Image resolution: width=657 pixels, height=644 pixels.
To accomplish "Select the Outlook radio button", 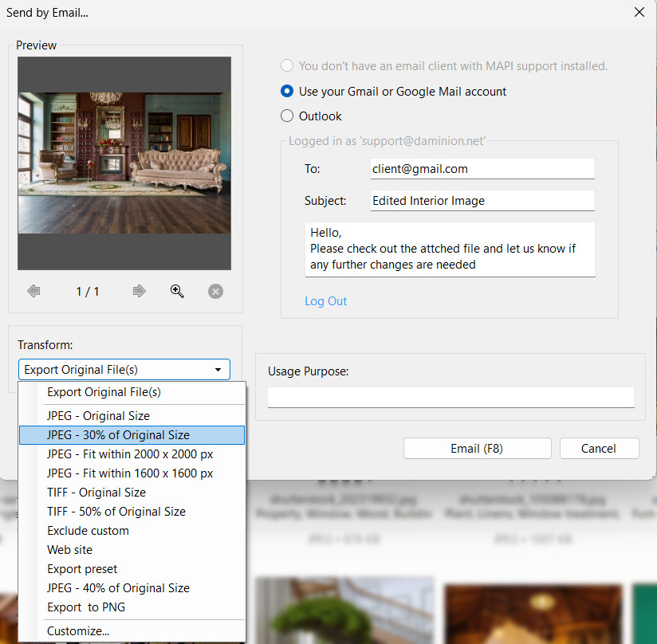I will [x=288, y=116].
